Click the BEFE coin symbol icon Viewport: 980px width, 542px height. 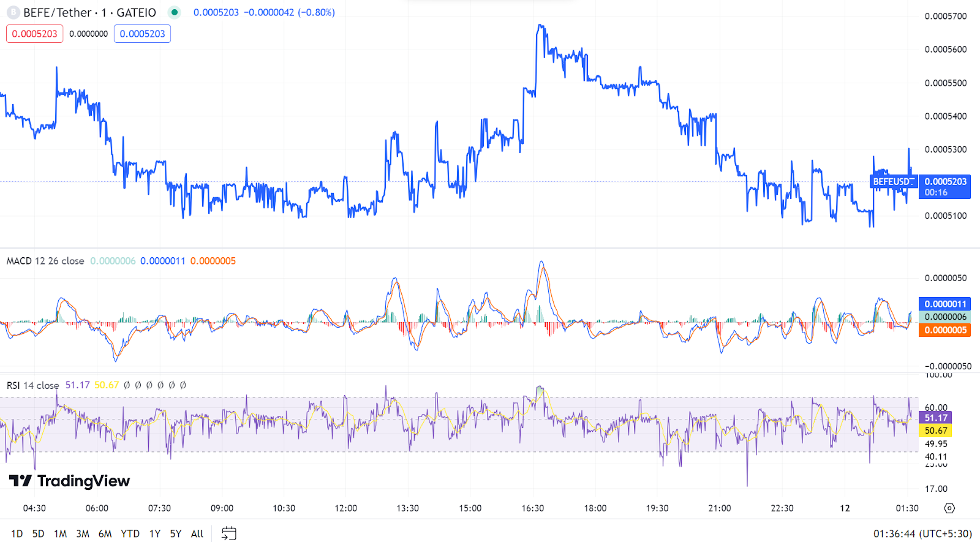click(x=13, y=12)
